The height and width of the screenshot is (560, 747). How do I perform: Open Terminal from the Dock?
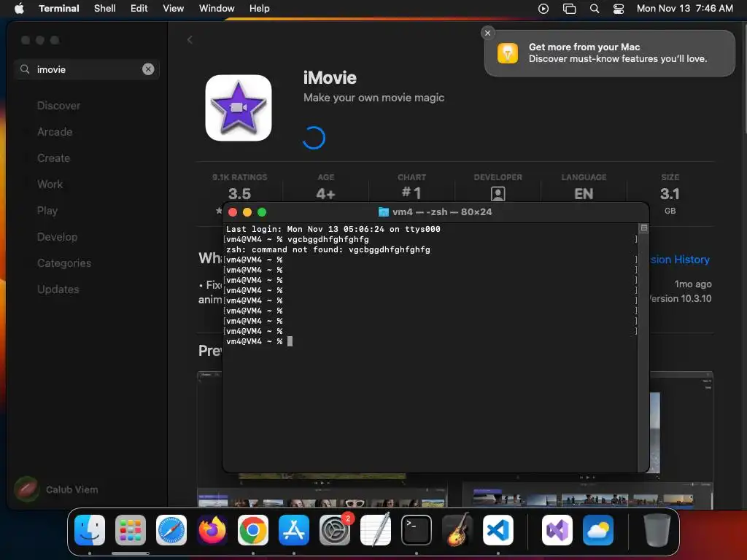(417, 530)
